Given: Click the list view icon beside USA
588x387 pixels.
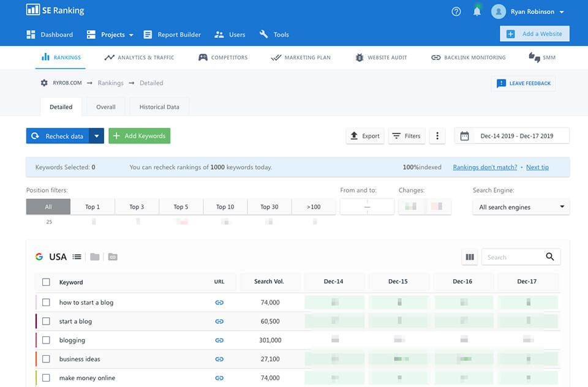Looking at the screenshot, I should tap(77, 257).
